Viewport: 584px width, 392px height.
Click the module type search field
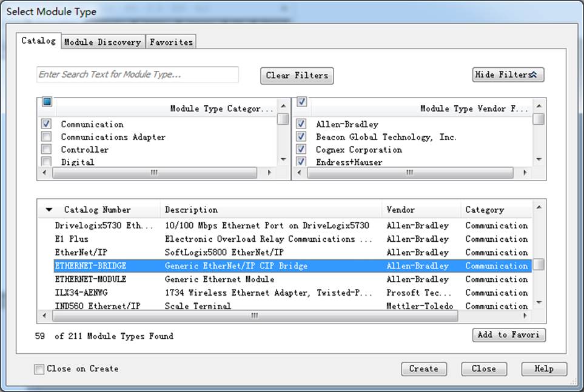pos(138,75)
